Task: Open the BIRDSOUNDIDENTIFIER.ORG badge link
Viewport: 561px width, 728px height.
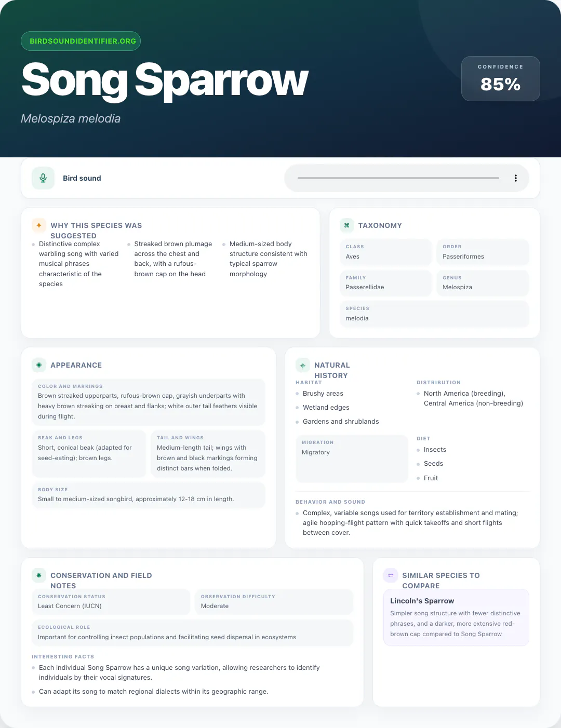Action: 81,41
